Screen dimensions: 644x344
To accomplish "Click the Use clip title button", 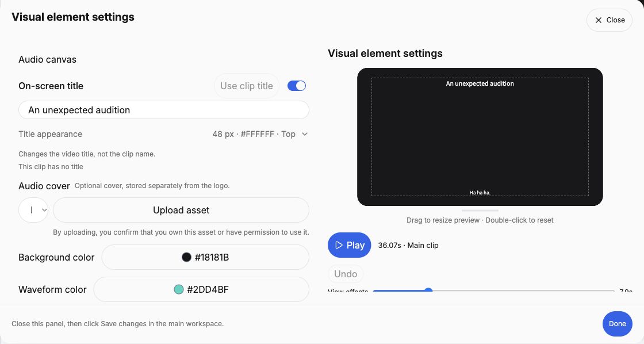I will tap(247, 86).
